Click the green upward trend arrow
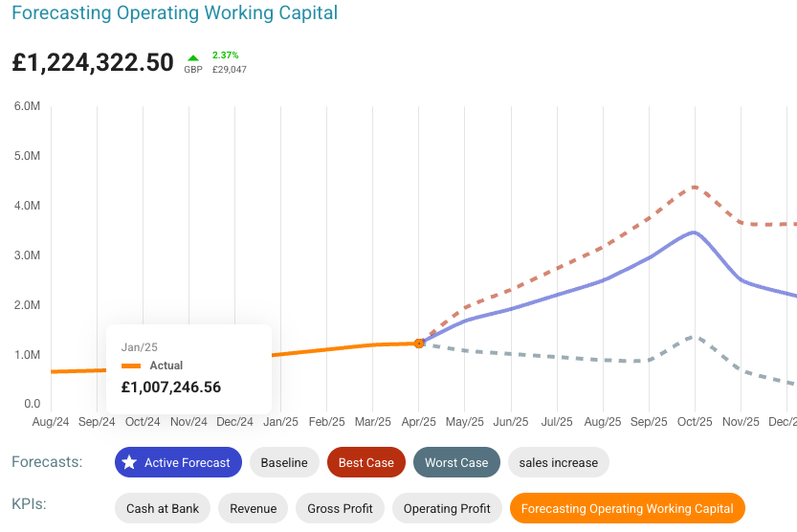 click(194, 56)
